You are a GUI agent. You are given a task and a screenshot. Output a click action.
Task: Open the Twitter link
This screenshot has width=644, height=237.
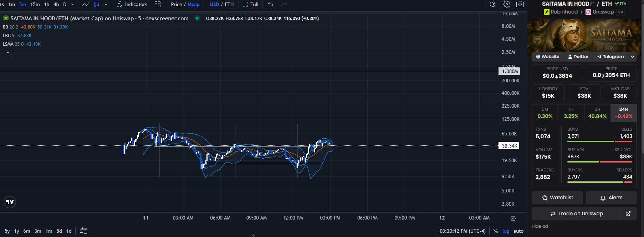578,57
